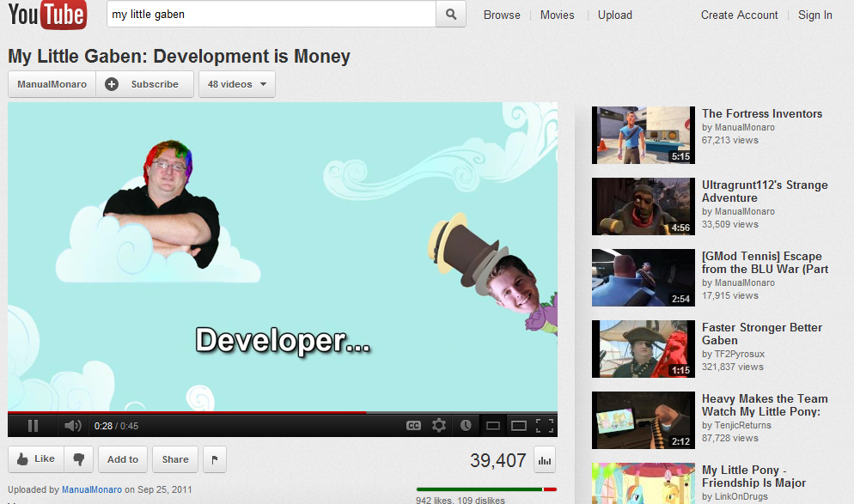
Task: Go to Upload page
Action: [x=615, y=15]
